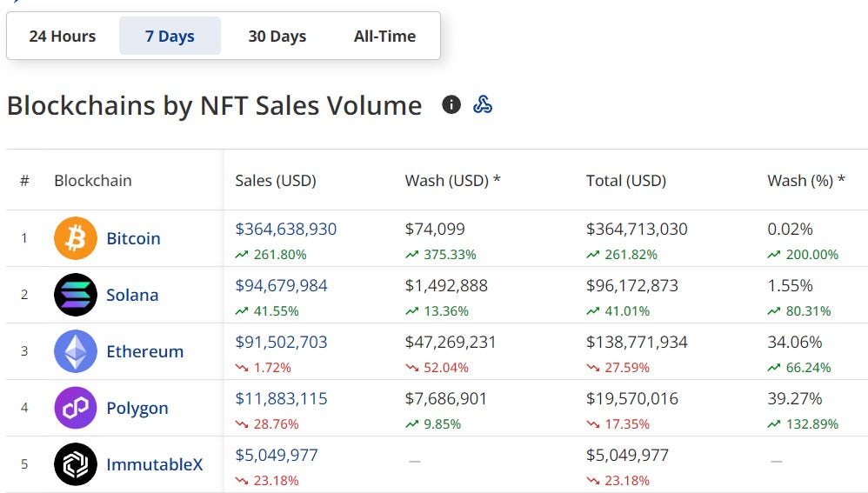
Task: Click Polygon sales value $11,883,115
Action: (x=281, y=398)
